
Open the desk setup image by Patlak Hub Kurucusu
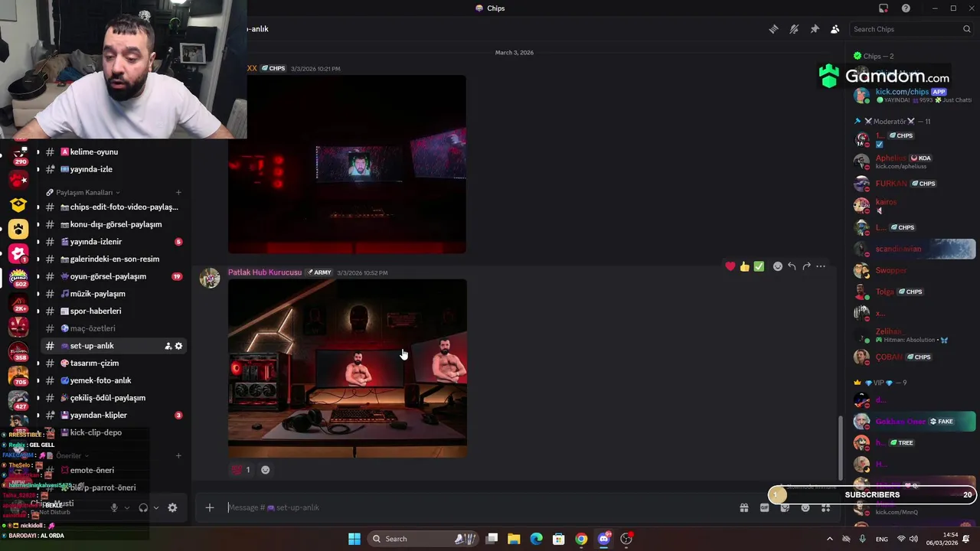coord(348,368)
